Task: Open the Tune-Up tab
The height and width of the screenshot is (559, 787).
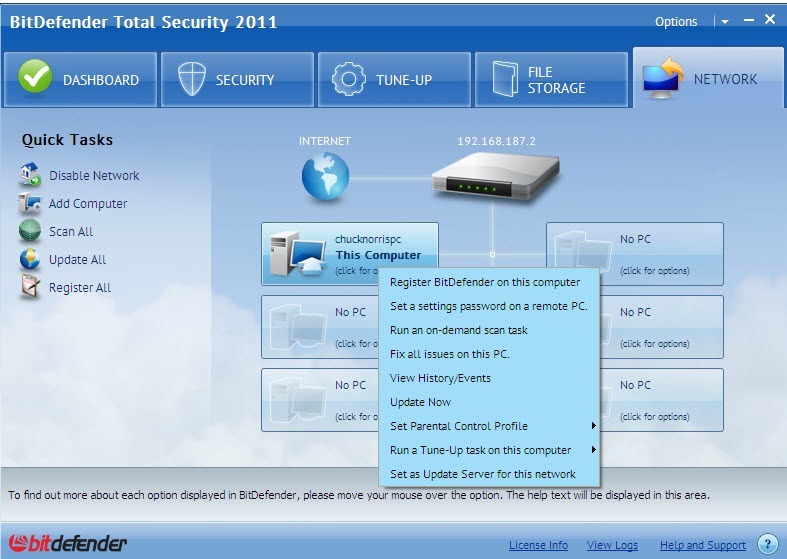Action: (x=395, y=79)
